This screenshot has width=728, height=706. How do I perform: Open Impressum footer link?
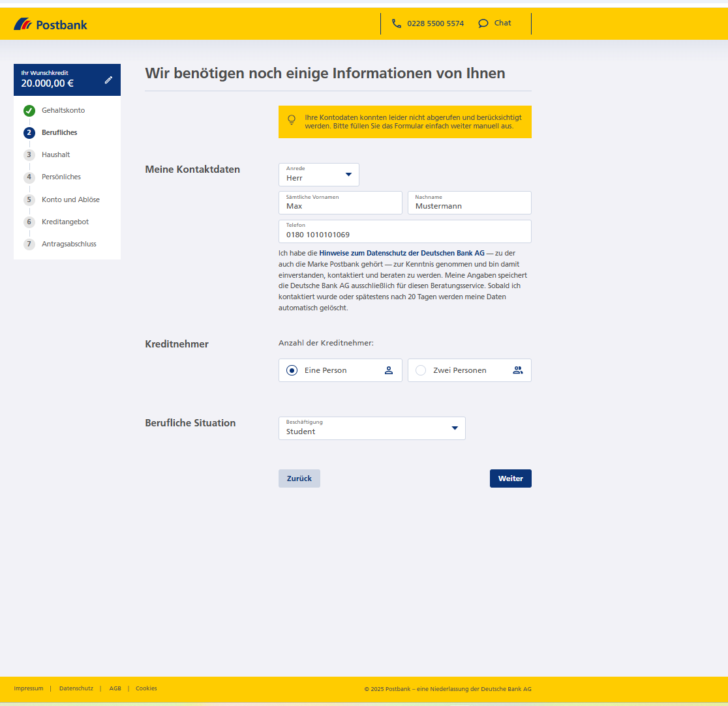click(x=28, y=688)
